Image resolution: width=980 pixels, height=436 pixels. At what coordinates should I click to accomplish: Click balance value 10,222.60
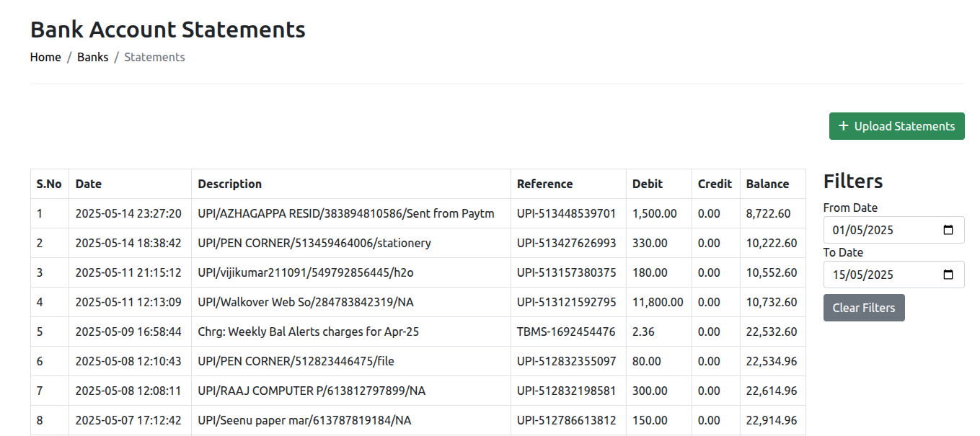click(772, 243)
